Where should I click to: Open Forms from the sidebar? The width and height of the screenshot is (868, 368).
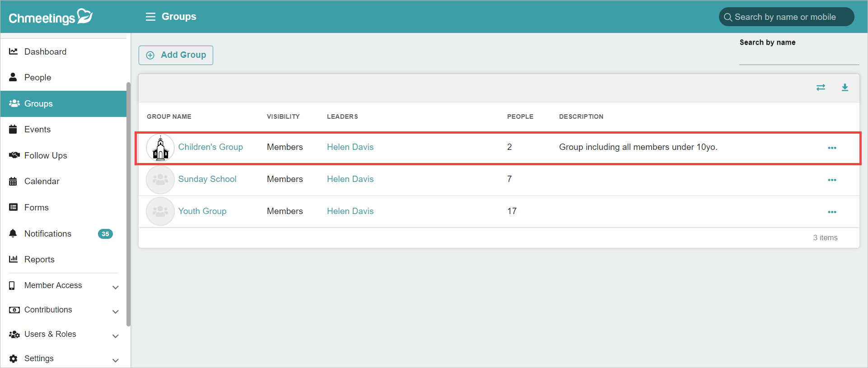pos(63,207)
